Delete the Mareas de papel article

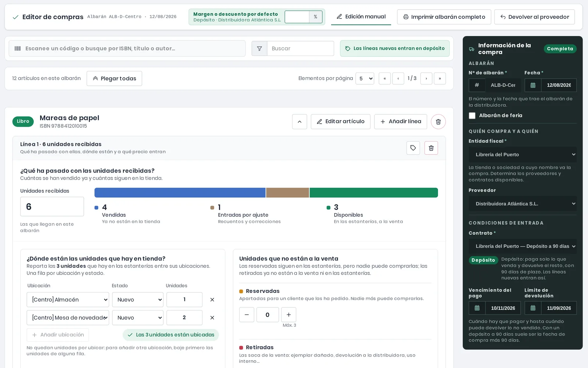click(438, 122)
